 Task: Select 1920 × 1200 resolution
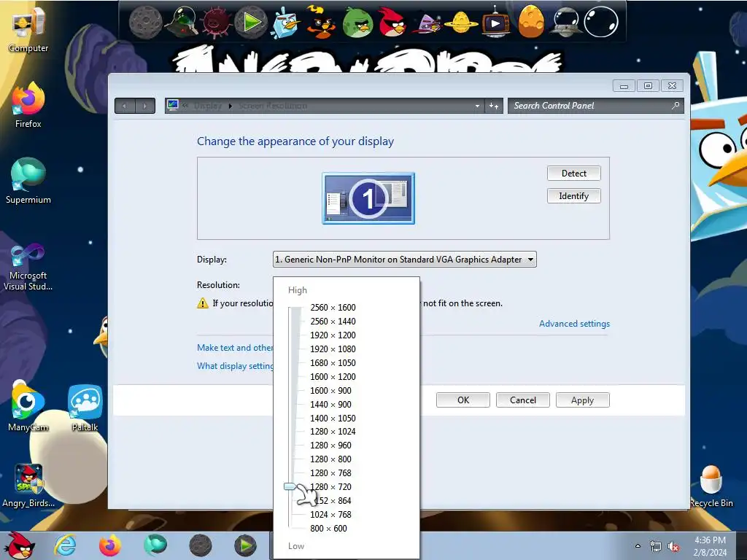point(333,335)
